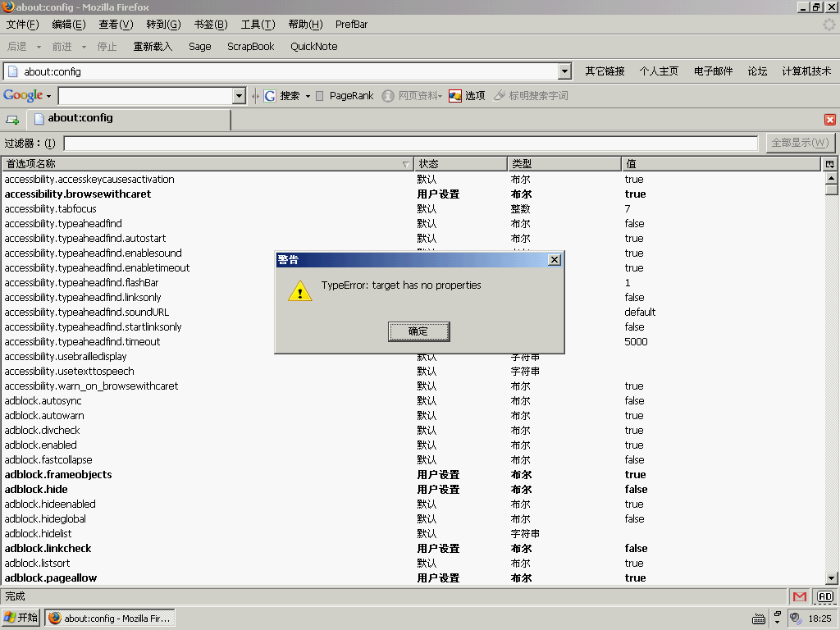Image resolution: width=840 pixels, height=630 pixels.
Task: Open the column picker icon
Action: (830, 164)
